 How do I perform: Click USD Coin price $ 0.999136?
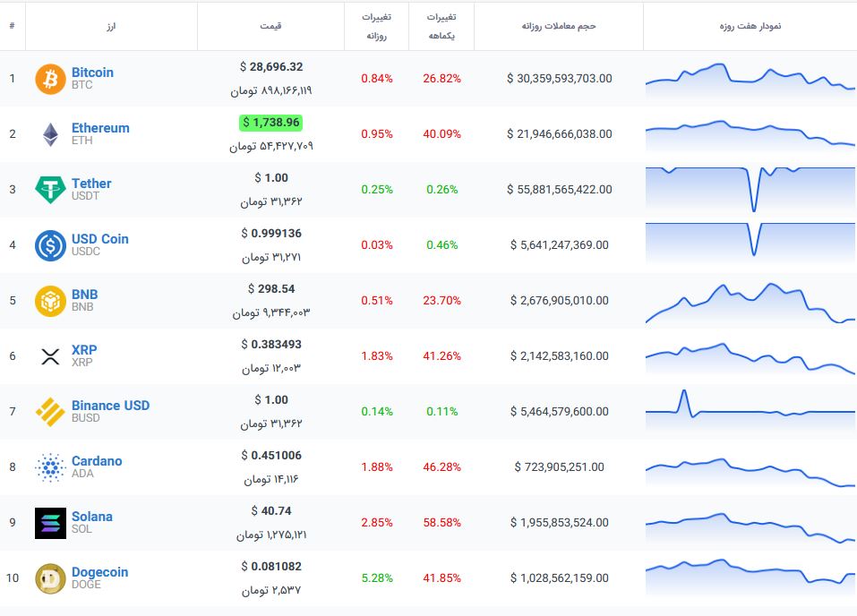(x=271, y=234)
